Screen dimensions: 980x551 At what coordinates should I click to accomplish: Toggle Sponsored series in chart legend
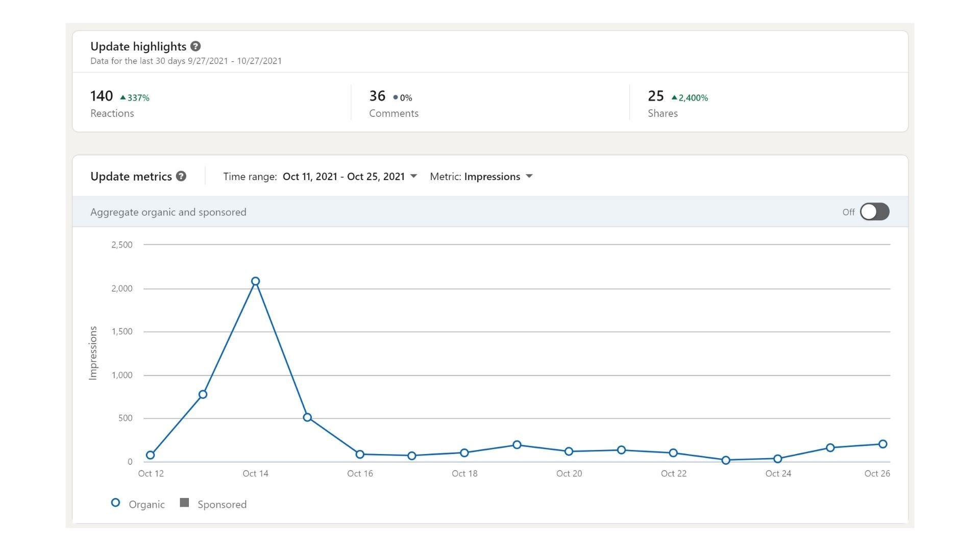coord(213,504)
